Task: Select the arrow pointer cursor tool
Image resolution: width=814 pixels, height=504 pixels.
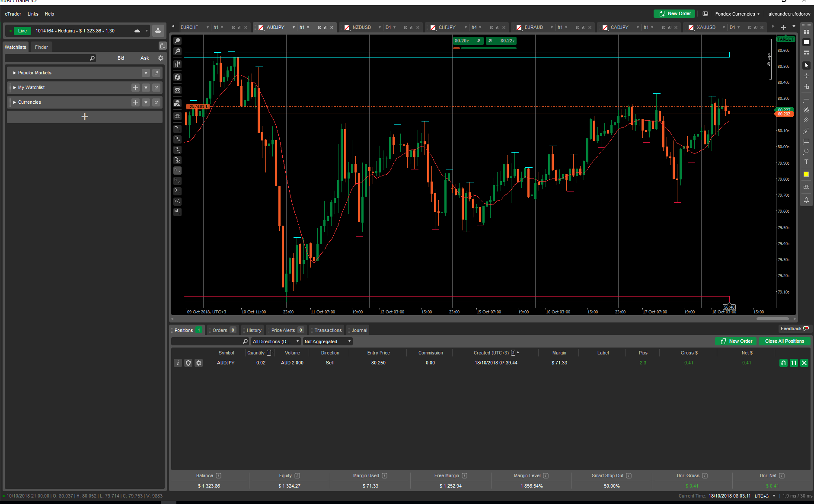Action: [806, 65]
